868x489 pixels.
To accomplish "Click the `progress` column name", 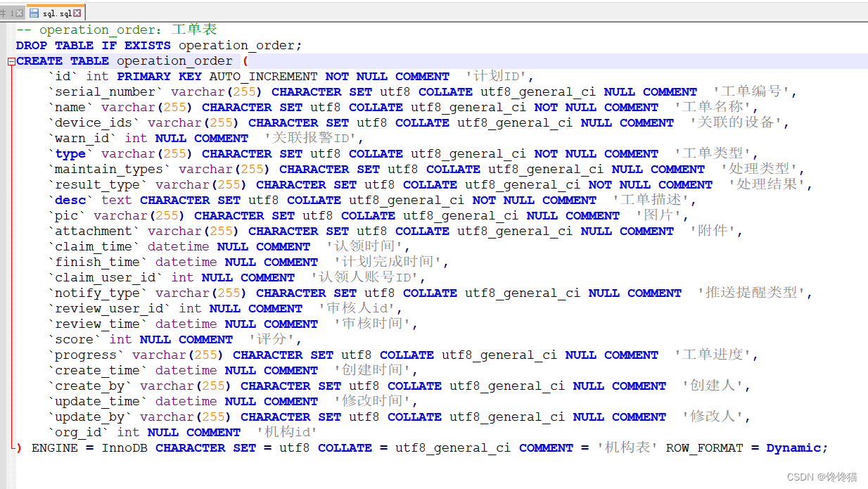I will tap(86, 355).
